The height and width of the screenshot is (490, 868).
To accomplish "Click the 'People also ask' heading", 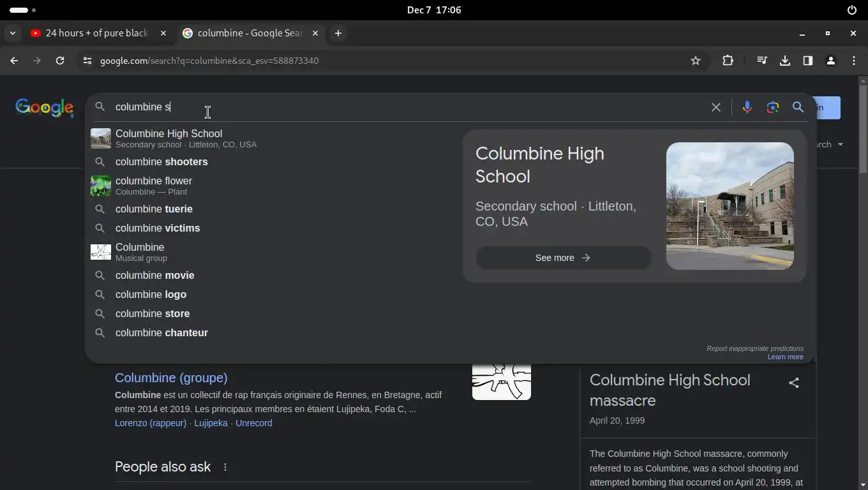I will (163, 467).
